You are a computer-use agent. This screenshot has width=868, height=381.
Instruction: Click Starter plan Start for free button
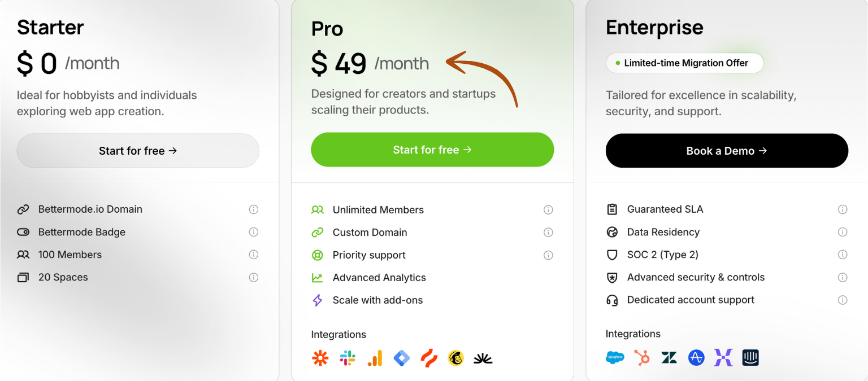138,151
